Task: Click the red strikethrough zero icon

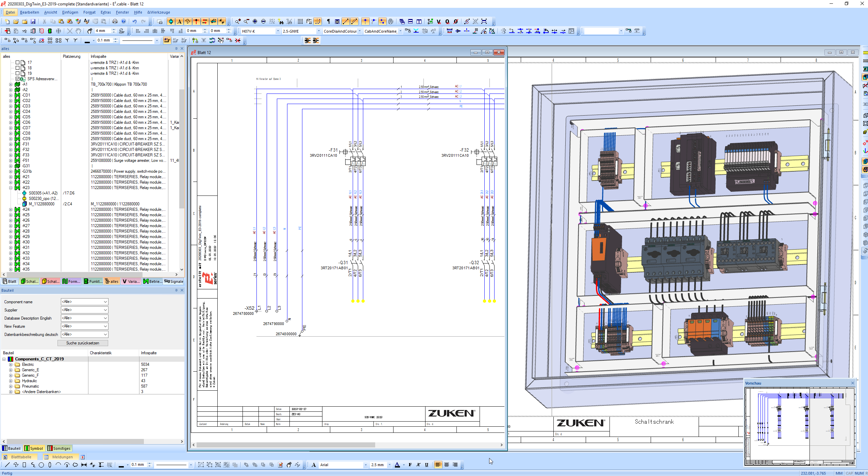Action: point(456,21)
